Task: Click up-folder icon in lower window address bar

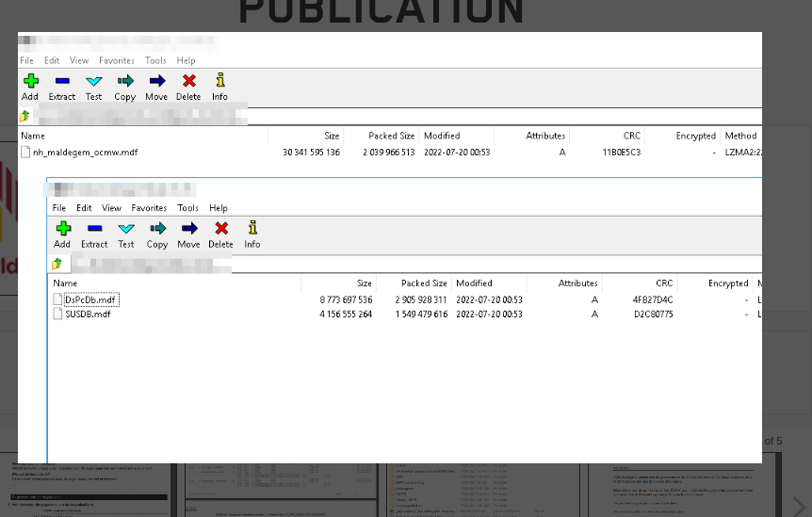Action: (x=57, y=264)
